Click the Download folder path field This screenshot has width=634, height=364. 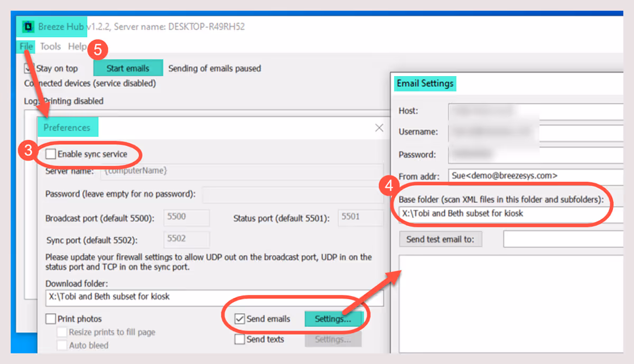(215, 297)
